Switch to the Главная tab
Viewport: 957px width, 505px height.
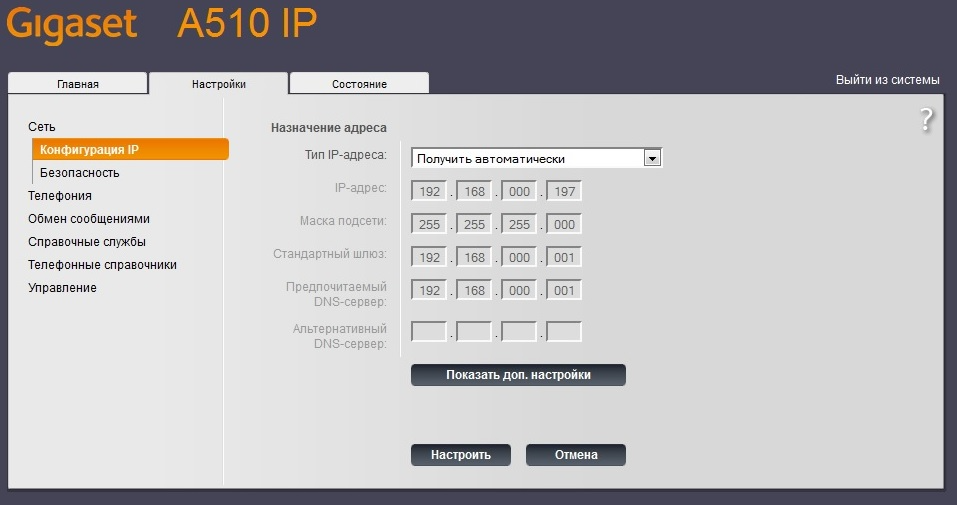pyautogui.click(x=78, y=84)
